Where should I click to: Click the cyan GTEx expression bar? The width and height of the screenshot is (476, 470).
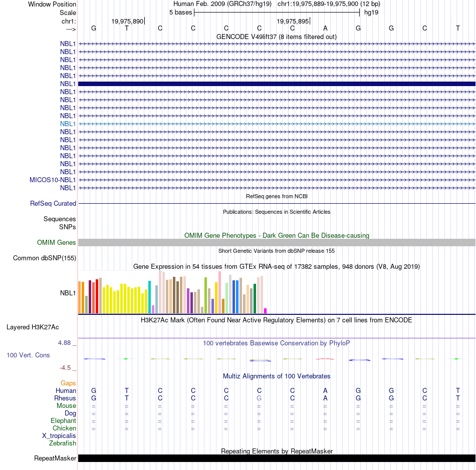click(x=149, y=297)
